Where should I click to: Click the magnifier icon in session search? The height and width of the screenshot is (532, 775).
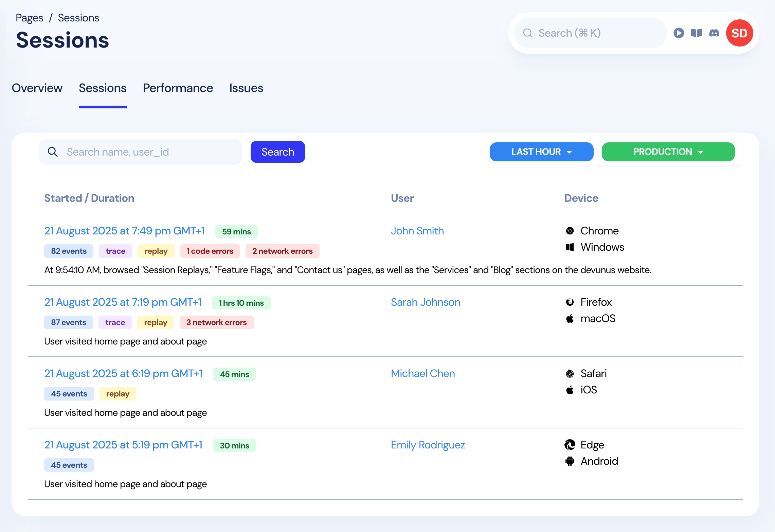coord(53,152)
